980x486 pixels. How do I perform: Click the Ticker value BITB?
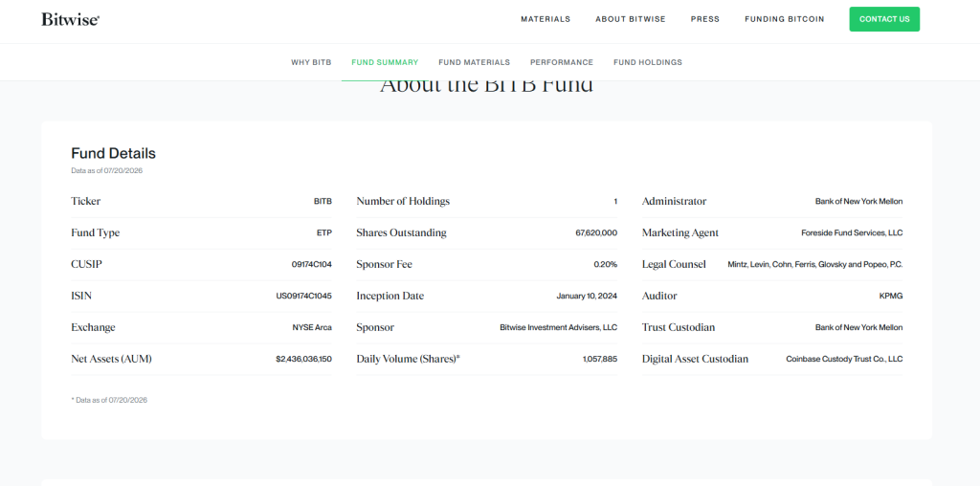pos(323,202)
